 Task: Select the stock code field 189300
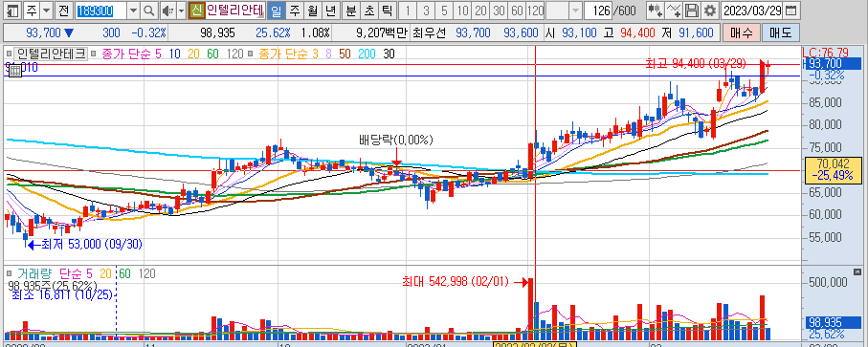click(101, 10)
